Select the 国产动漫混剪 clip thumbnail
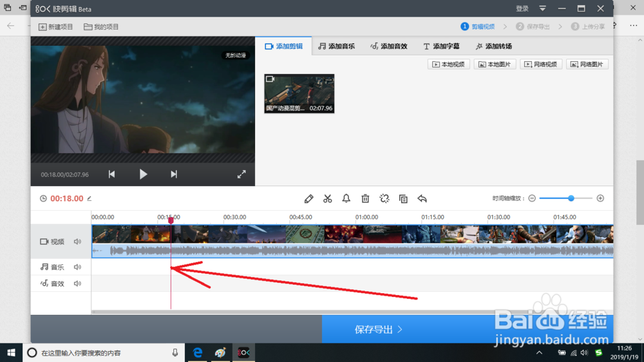Image resolution: width=644 pixels, height=362 pixels. 299,93
